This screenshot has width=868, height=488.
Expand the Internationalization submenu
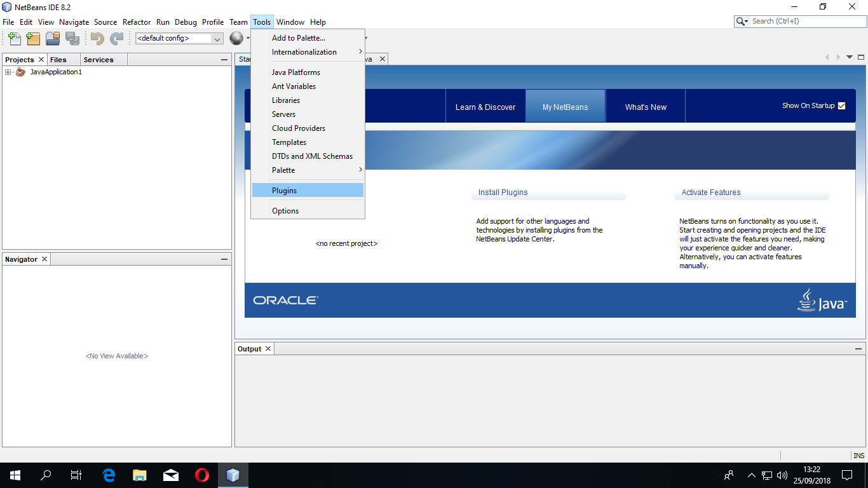click(x=308, y=52)
